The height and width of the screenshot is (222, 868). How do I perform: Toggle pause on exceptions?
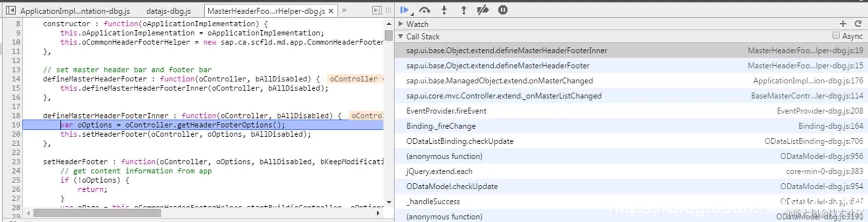(503, 10)
